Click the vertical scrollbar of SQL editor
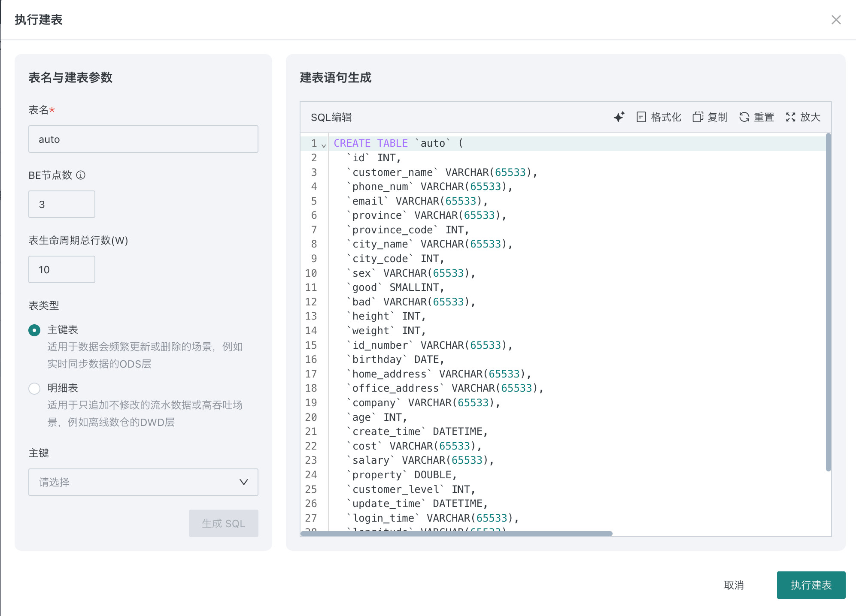 [828, 302]
